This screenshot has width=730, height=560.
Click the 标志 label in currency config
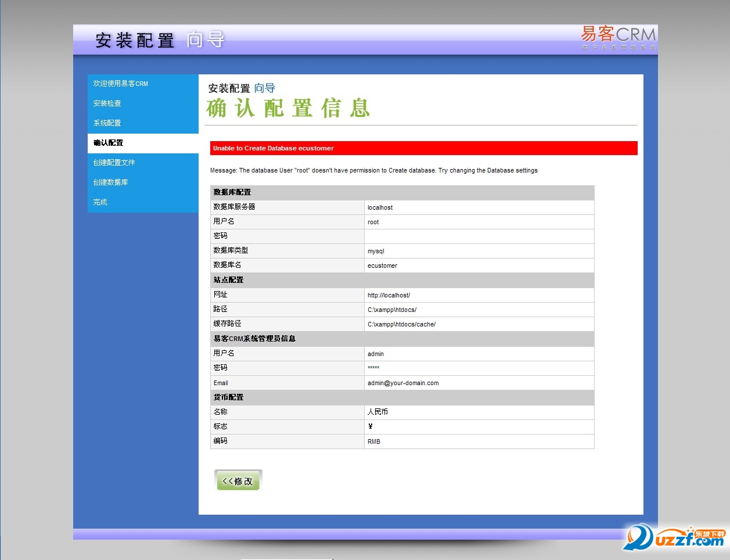220,426
